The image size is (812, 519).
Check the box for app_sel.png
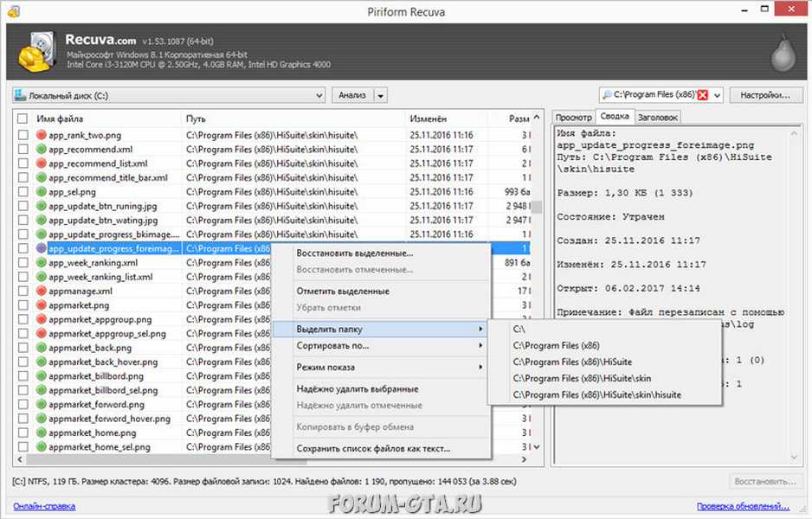click(x=23, y=192)
